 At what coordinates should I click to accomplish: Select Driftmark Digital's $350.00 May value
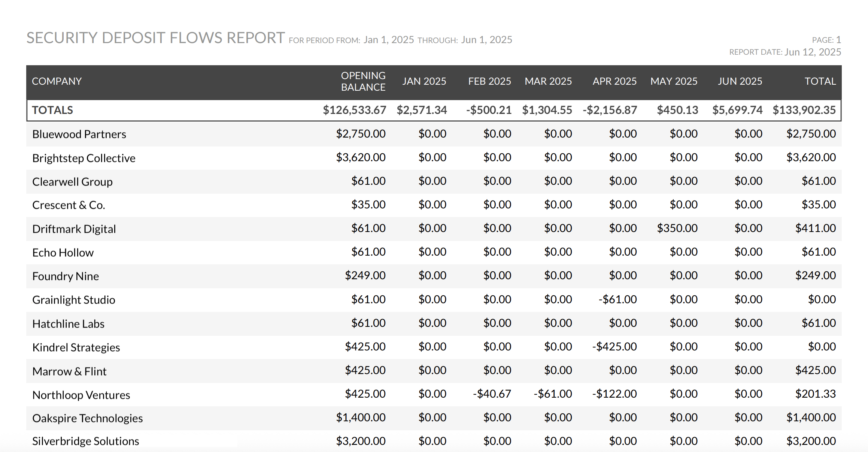pos(677,228)
